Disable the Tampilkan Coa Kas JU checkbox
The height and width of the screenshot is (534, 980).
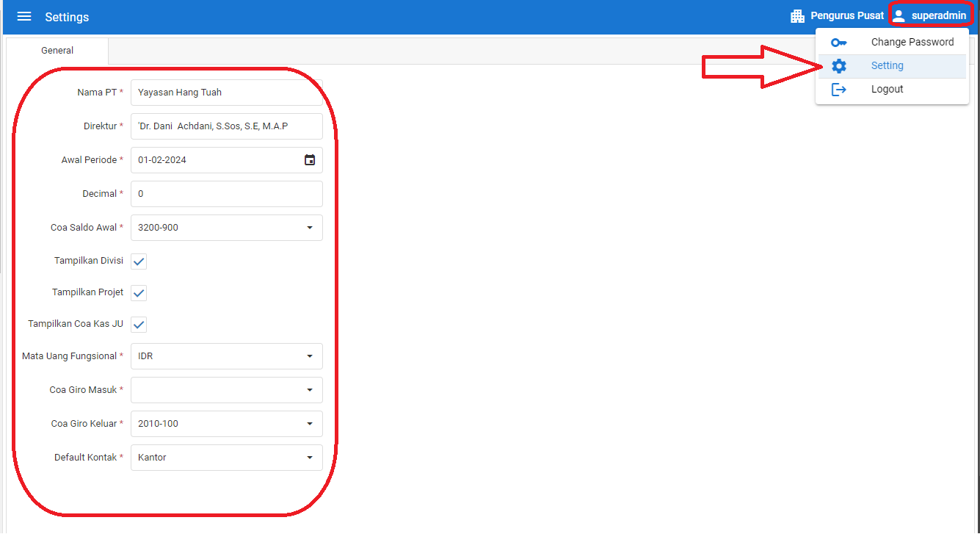(x=139, y=325)
